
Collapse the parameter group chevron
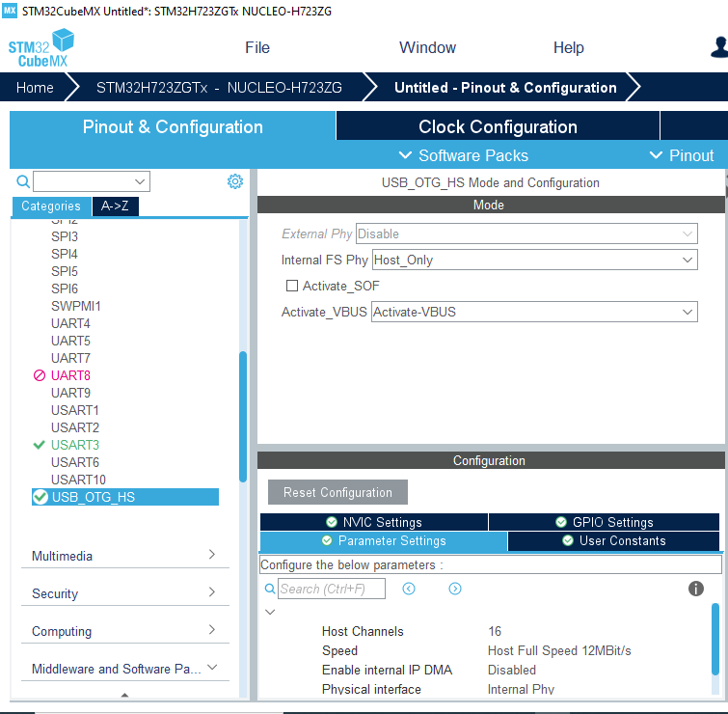coord(270,612)
